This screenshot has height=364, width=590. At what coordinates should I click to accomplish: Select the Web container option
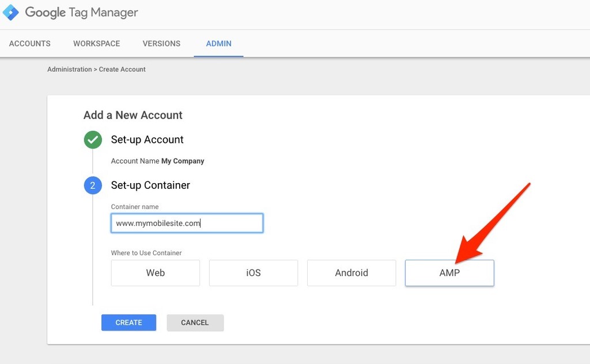point(155,273)
